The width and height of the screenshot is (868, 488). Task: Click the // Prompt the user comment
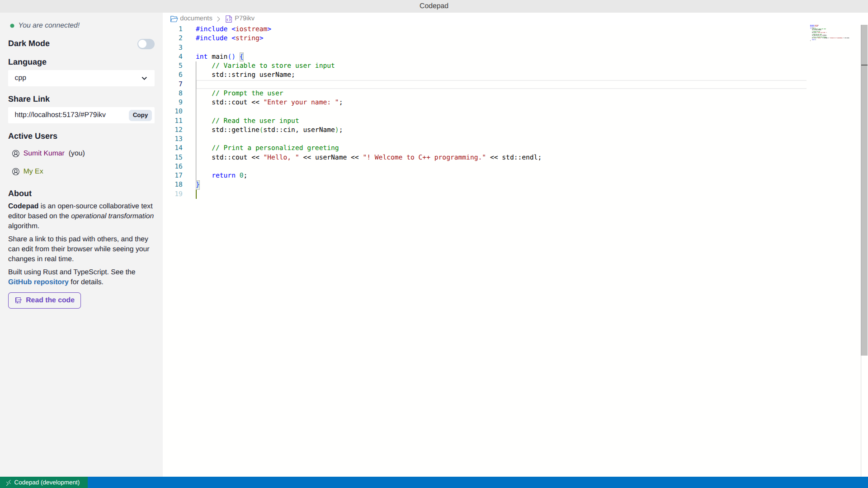tap(247, 93)
